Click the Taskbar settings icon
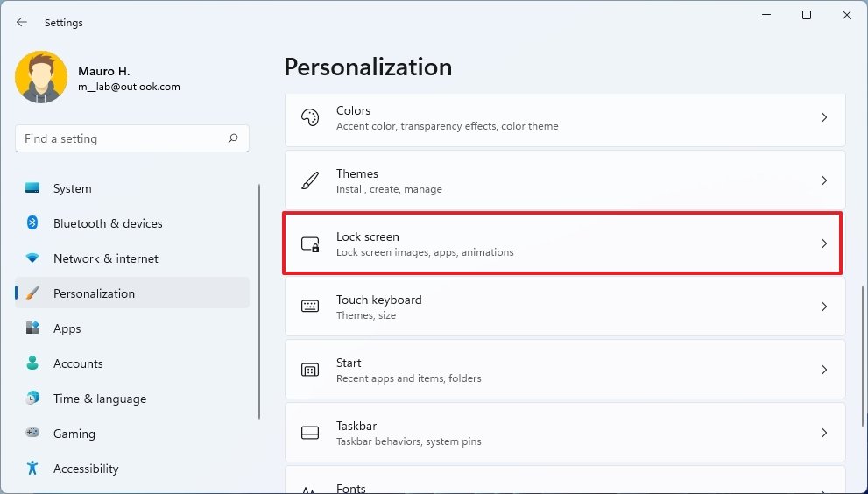The height and width of the screenshot is (494, 868). pos(310,433)
